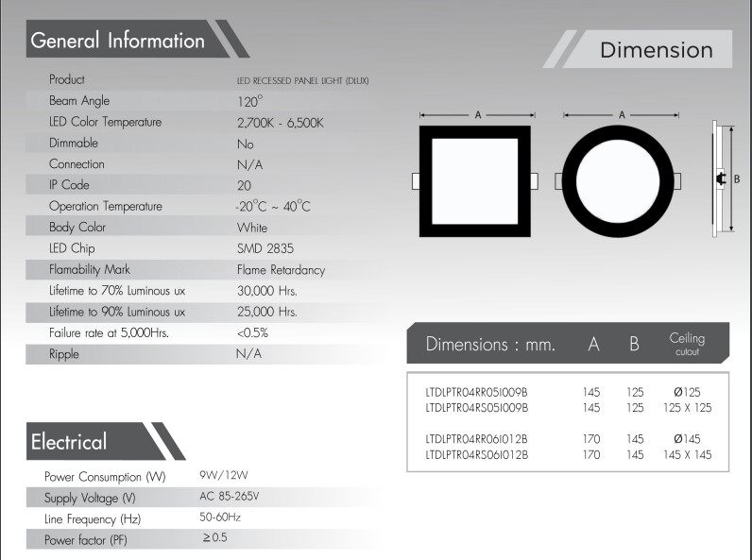This screenshot has width=752, height=560.
Task: Click the Dimensions : mm. table header
Action: pos(490,344)
